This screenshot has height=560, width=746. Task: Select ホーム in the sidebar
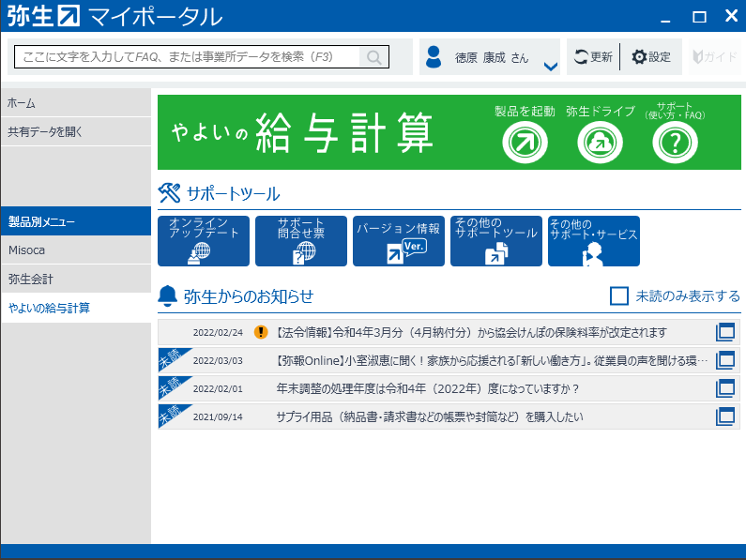(x=76, y=103)
